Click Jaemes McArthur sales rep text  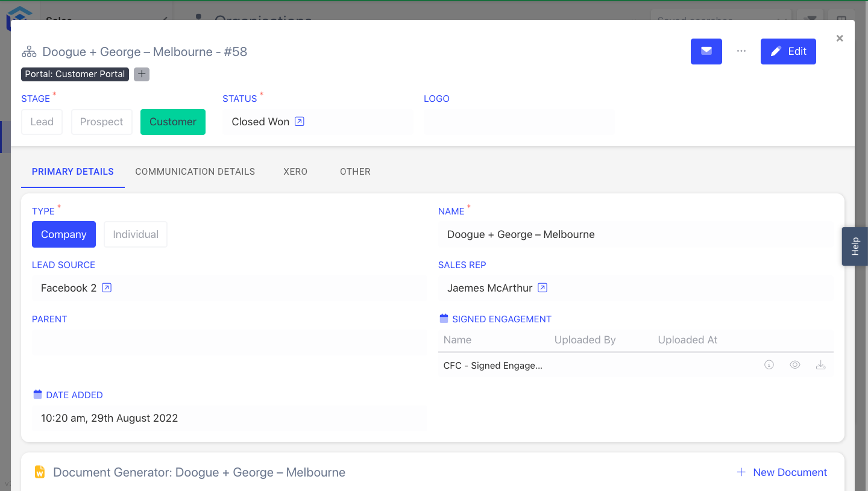489,288
